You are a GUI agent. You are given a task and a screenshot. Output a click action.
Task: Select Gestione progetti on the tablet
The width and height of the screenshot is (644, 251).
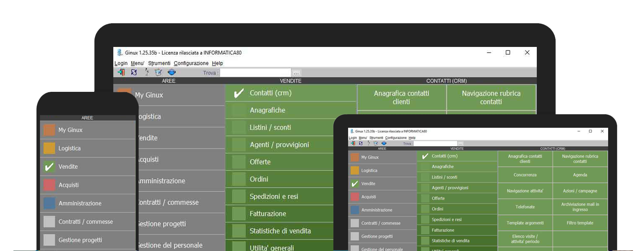click(x=382, y=236)
